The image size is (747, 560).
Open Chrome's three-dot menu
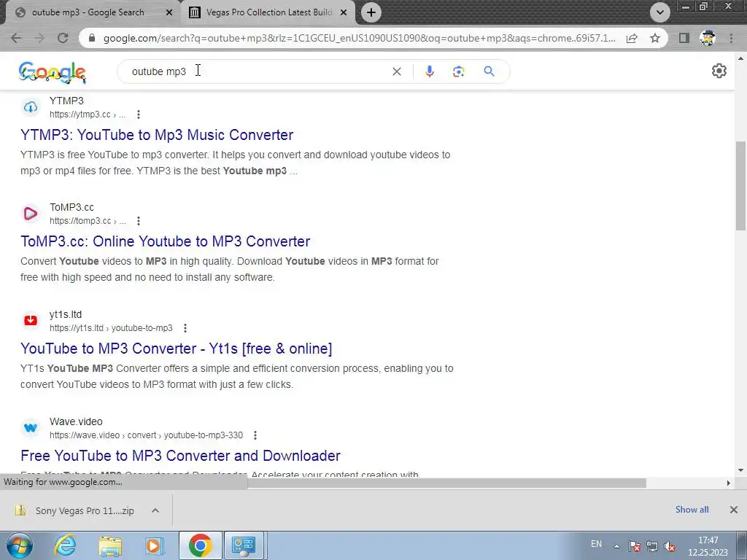731,38
